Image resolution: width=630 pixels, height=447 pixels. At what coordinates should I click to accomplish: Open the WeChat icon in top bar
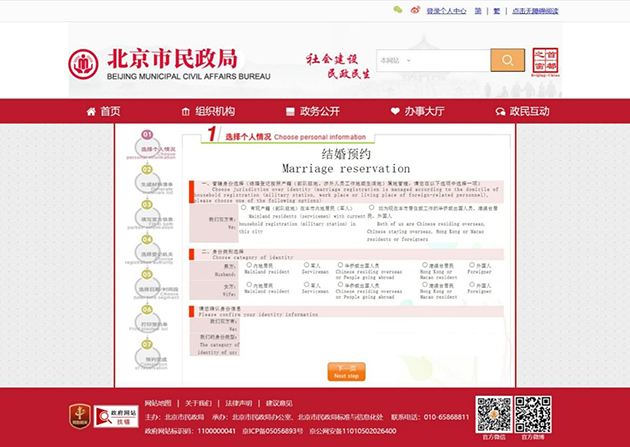(x=398, y=10)
